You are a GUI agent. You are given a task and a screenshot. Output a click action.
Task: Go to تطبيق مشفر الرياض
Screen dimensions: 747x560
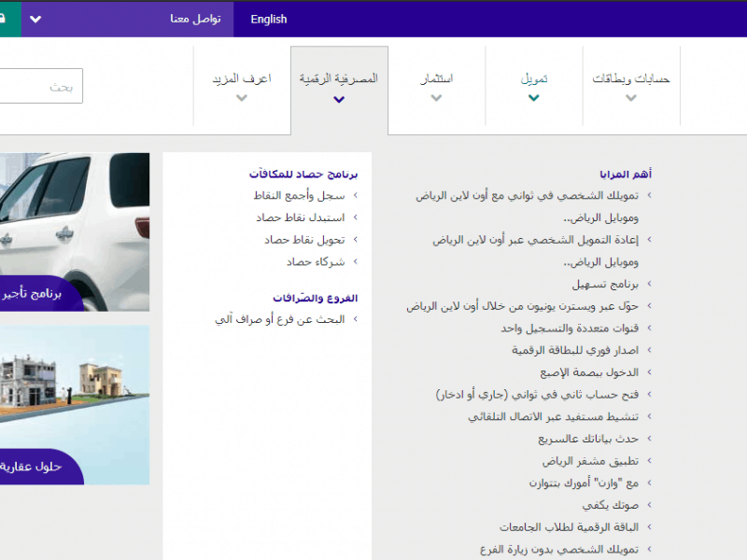[590, 461]
